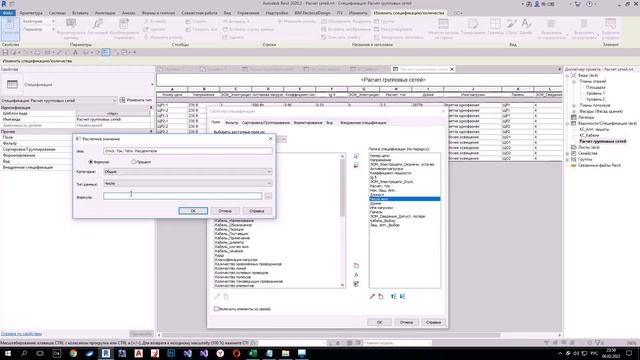Click the Свойства ribbon icon

click(10, 28)
